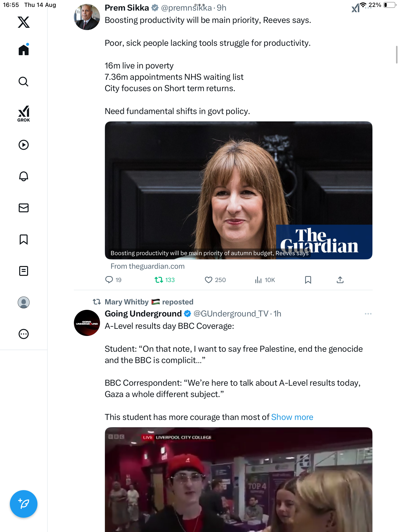Toggle like on Prem Sikka's post
Viewport: 399px width, 532px height.
point(208,280)
